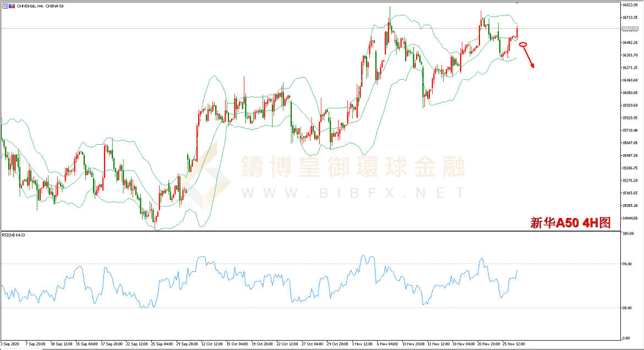644x350 pixels.
Task: Click the 12 Oct 12:00 time axis label
Action: pos(211,344)
